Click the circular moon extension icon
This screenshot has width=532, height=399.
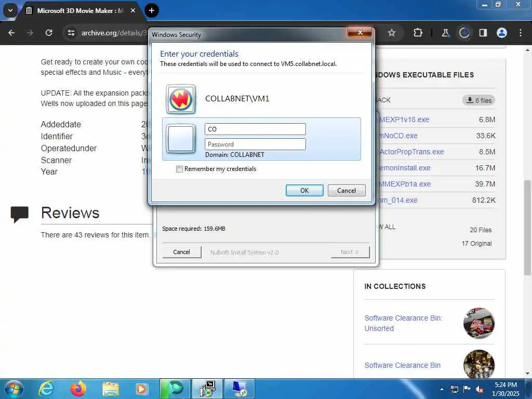[464, 33]
